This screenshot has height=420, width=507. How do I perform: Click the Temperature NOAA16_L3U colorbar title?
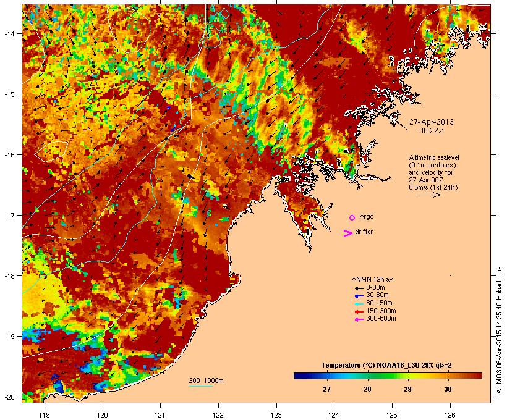(x=386, y=366)
